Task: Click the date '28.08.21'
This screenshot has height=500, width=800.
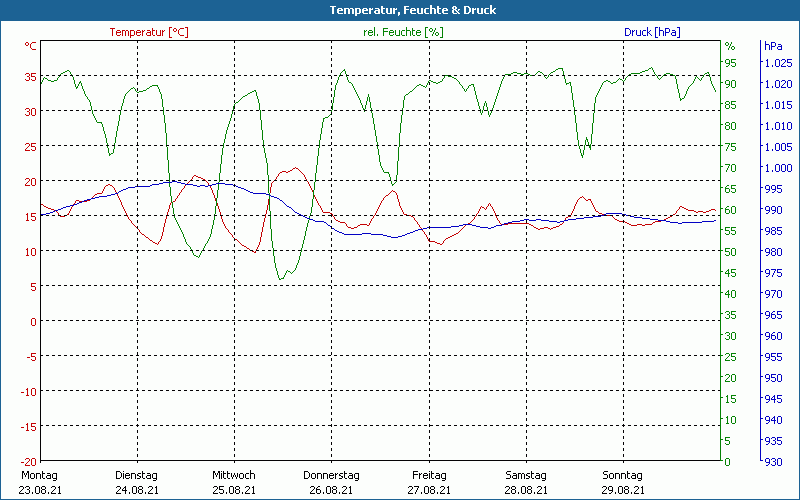Action: coord(526,490)
